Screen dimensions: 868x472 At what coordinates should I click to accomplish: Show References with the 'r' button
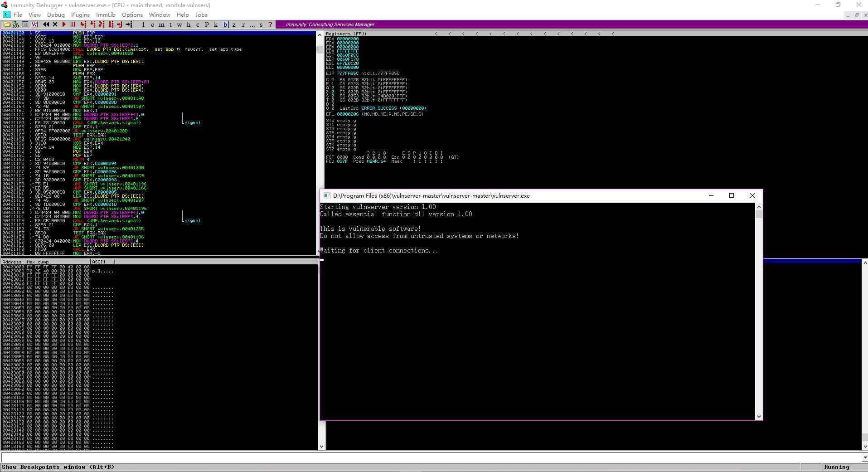click(x=243, y=24)
